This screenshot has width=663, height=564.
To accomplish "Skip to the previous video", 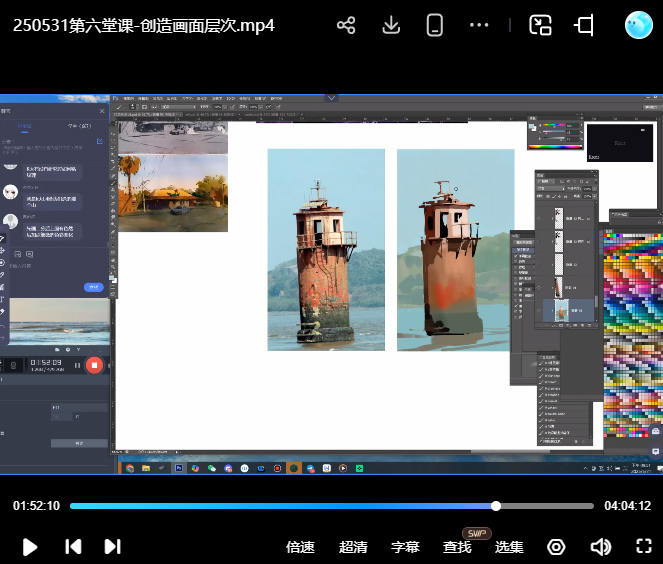I will [x=73, y=546].
